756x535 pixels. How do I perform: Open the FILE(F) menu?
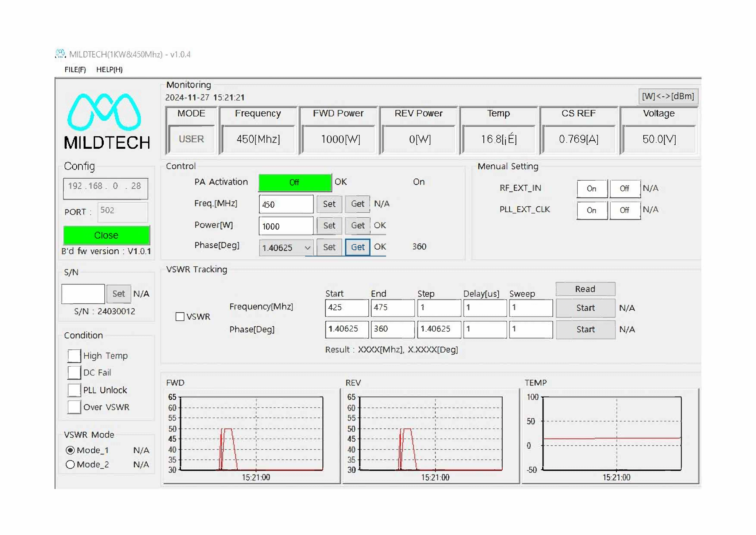75,70
